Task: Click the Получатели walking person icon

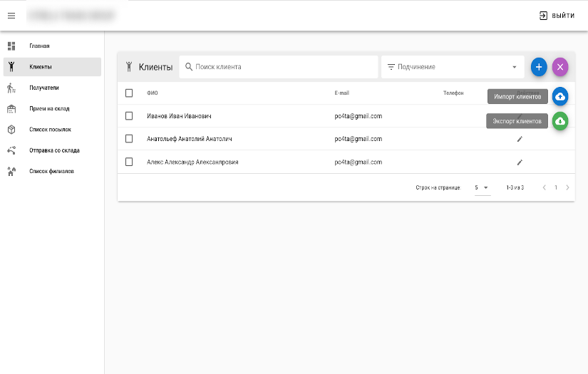Action: (x=11, y=88)
